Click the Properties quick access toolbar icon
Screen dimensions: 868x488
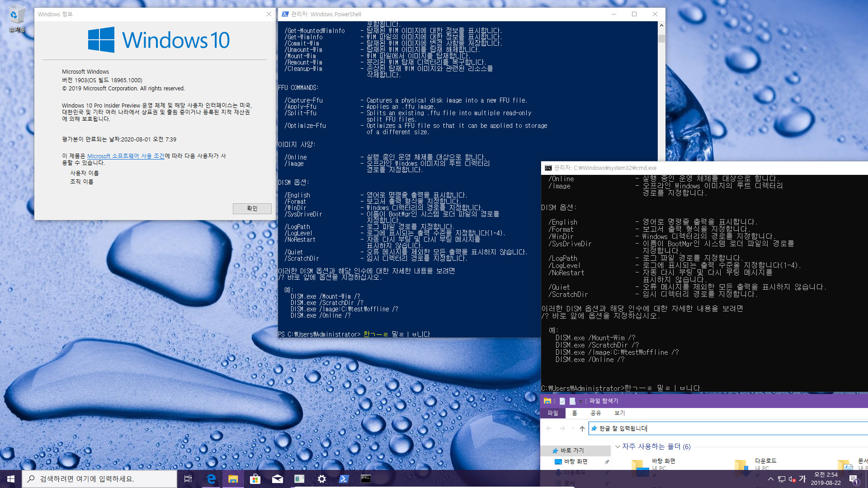(x=562, y=401)
